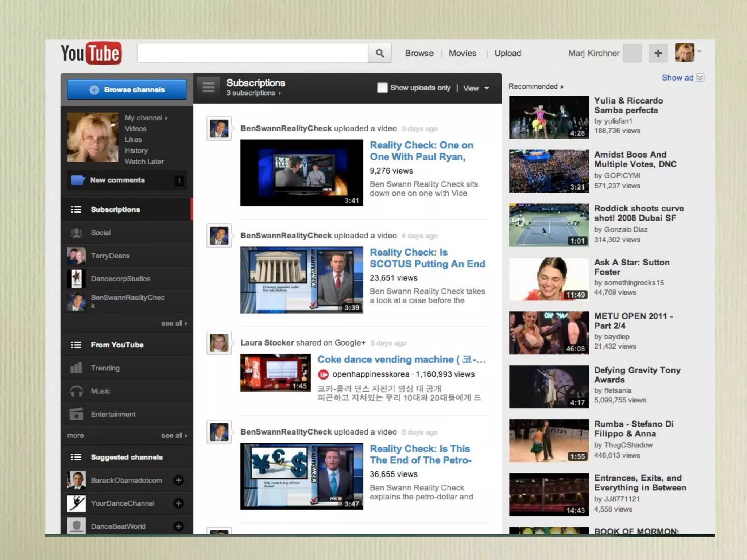Go to Upload in top navigation
This screenshot has width=747, height=560.
tap(507, 53)
